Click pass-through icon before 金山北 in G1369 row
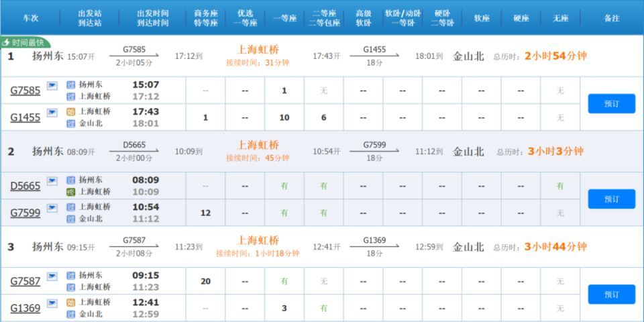This screenshot has height=322, width=644. pyautogui.click(x=71, y=314)
